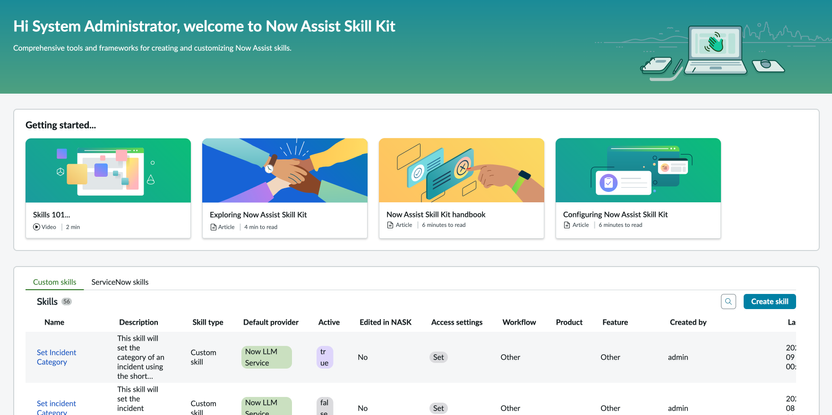Screen dimensions: 832x415
Task: Open the Skills 101 video card thumbnail
Action: (108, 170)
